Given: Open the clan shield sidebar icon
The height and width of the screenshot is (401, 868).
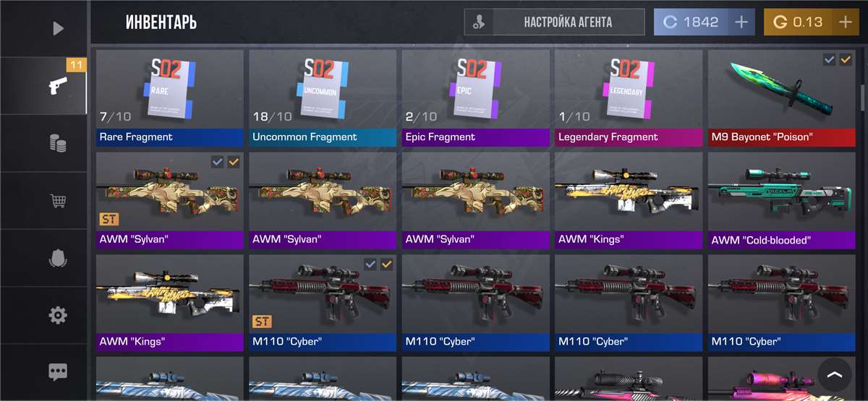Looking at the screenshot, I should point(58,258).
